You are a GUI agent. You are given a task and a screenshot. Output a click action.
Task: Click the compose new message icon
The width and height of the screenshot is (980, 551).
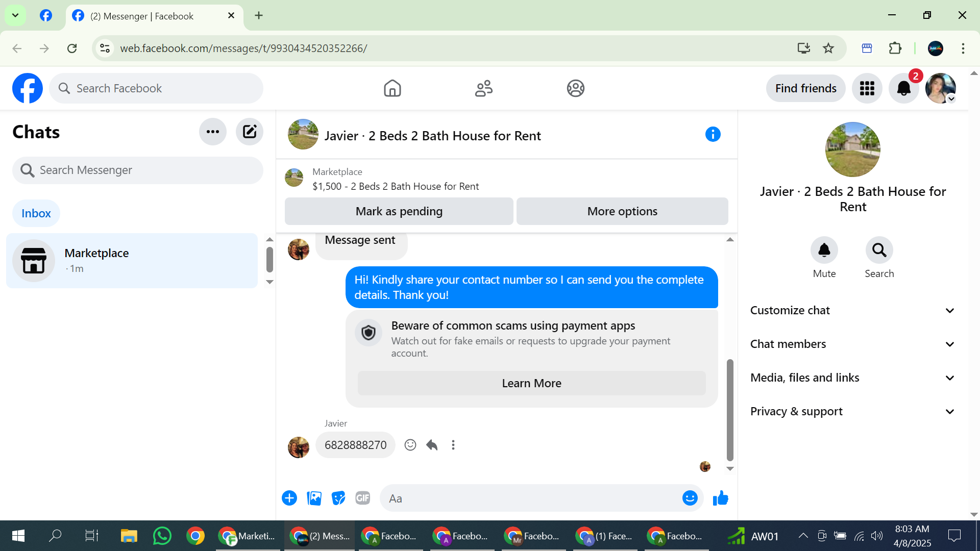[249, 132]
